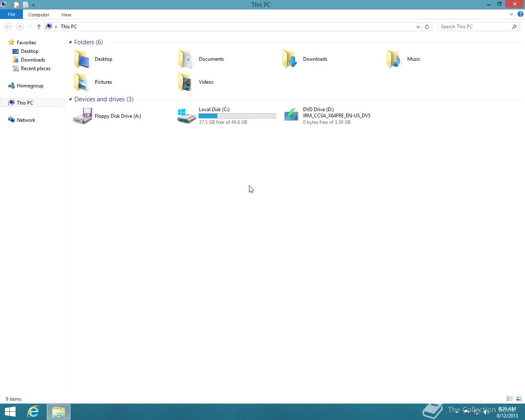Click taskbar clock date 8/12/2013

point(507,415)
